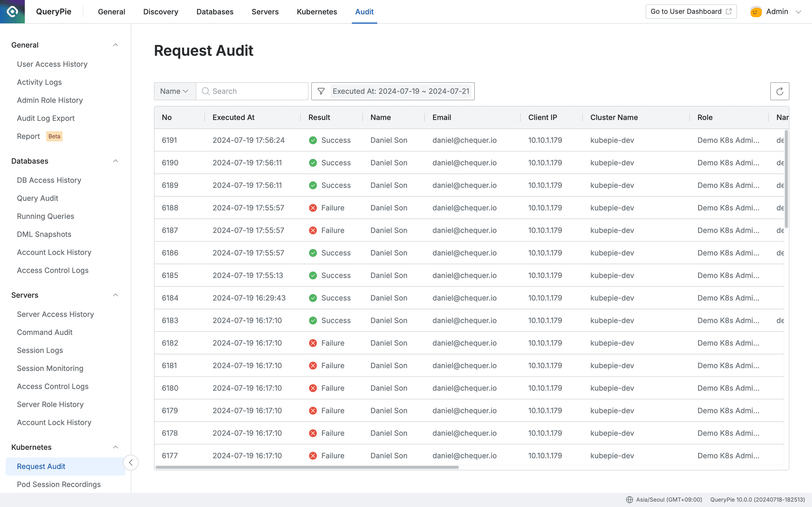Click the globe timezone icon
The width and height of the screenshot is (812, 507).
[x=630, y=500]
